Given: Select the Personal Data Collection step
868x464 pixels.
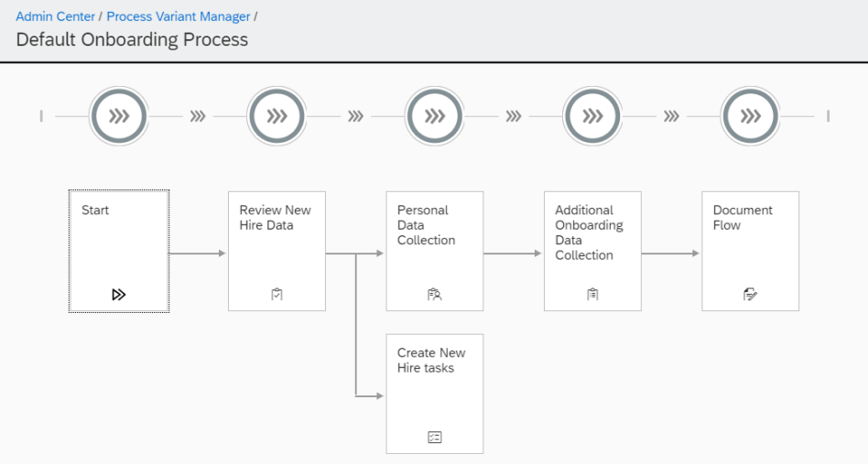Looking at the screenshot, I should tap(435, 250).
